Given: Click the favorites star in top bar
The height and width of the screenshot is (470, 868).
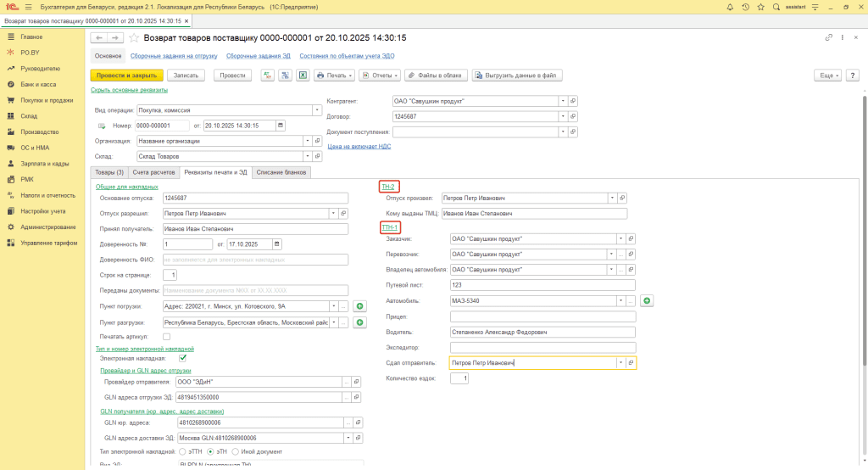Looking at the screenshot, I should (x=760, y=7).
